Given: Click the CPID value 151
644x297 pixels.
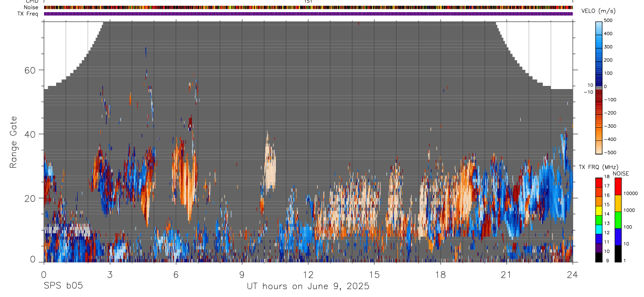Looking at the screenshot, I should tap(308, 2).
